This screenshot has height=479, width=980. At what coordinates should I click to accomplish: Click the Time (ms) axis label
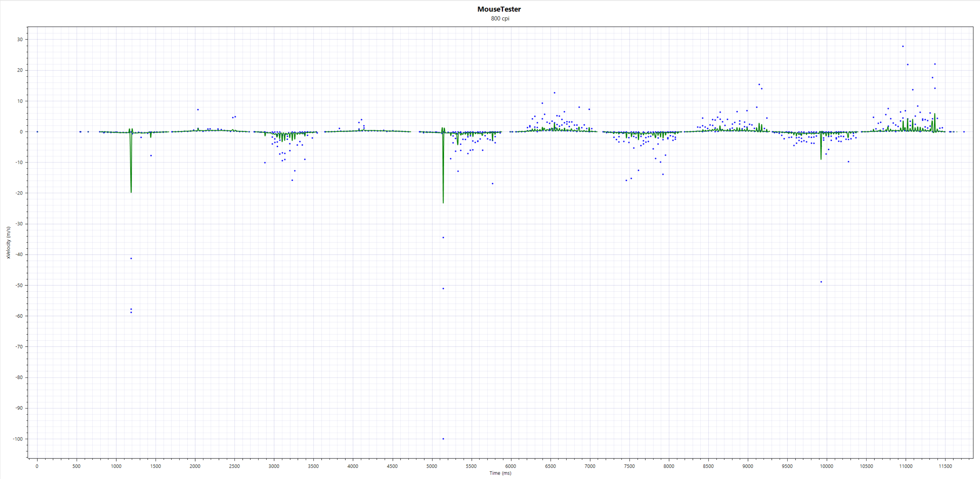500,473
